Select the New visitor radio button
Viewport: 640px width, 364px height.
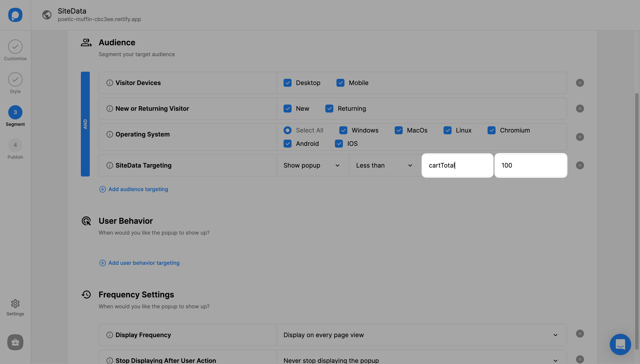(x=287, y=109)
